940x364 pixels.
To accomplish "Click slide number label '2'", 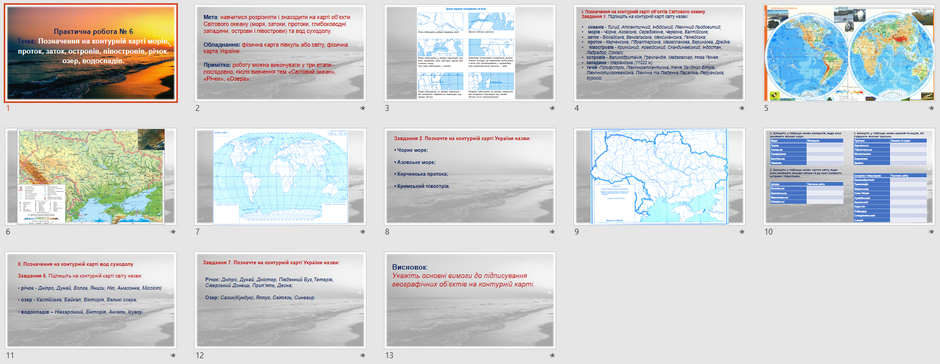I will (x=197, y=109).
